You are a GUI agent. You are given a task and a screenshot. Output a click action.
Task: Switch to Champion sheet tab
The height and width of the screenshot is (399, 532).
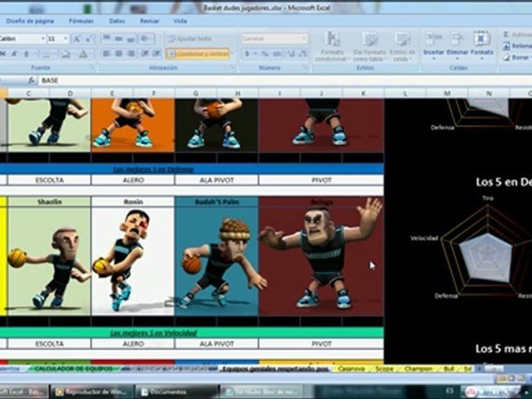pyautogui.click(x=418, y=369)
